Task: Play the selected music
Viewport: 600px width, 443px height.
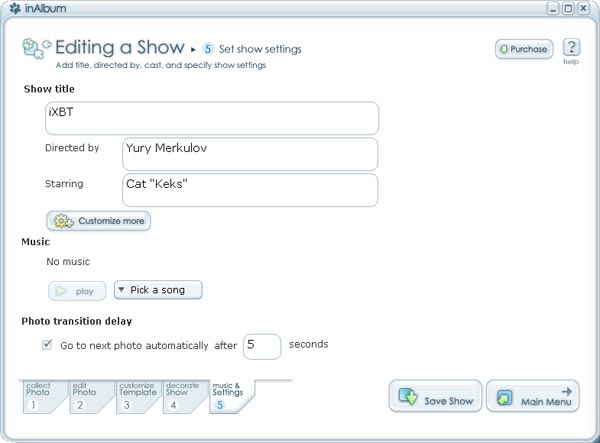Action: (77, 291)
